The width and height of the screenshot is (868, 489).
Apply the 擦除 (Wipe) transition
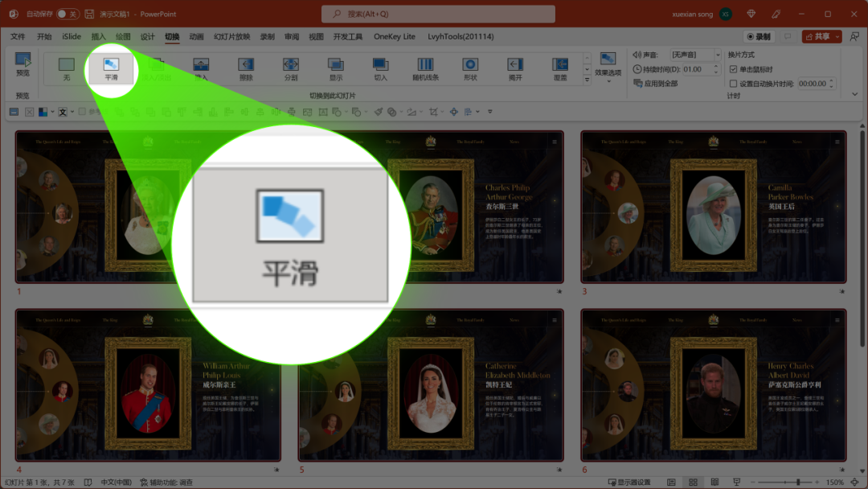(x=246, y=68)
